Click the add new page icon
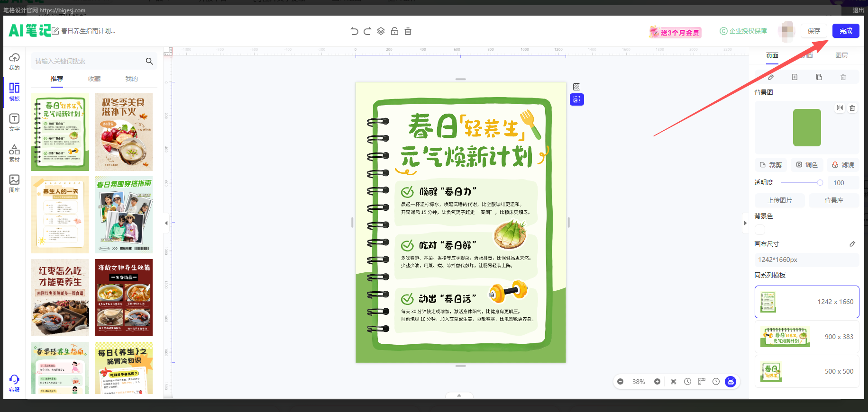The image size is (868, 412). point(795,77)
